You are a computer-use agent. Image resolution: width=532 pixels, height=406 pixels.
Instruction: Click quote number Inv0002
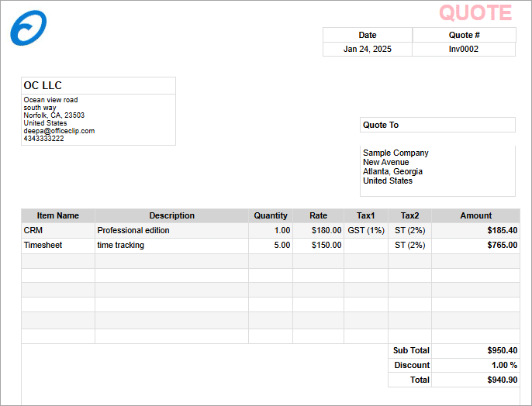[464, 49]
